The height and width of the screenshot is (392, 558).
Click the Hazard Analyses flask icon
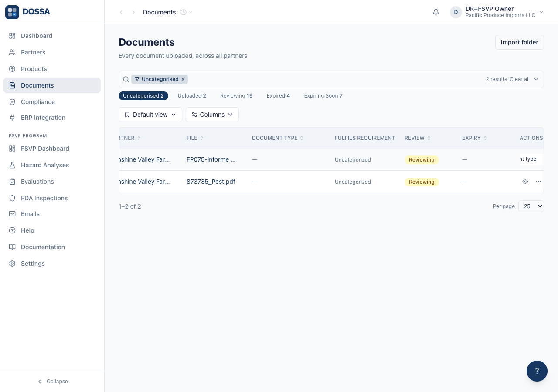coord(12,165)
